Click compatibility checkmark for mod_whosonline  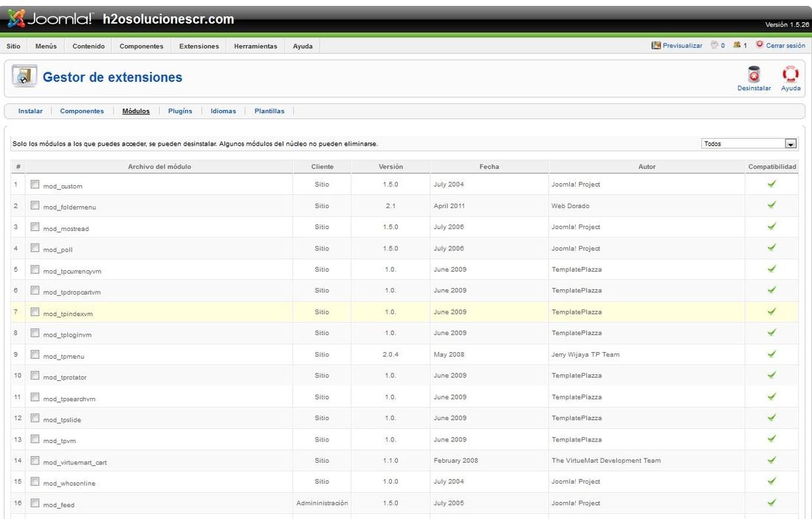point(771,481)
